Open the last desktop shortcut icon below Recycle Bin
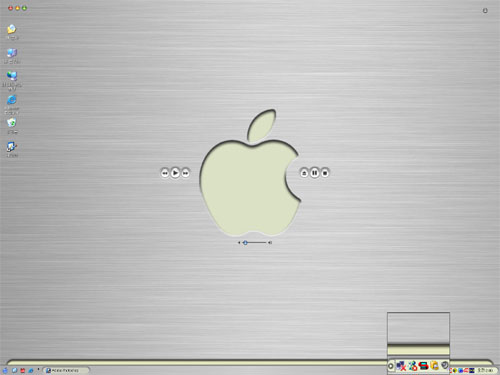 coord(12,147)
